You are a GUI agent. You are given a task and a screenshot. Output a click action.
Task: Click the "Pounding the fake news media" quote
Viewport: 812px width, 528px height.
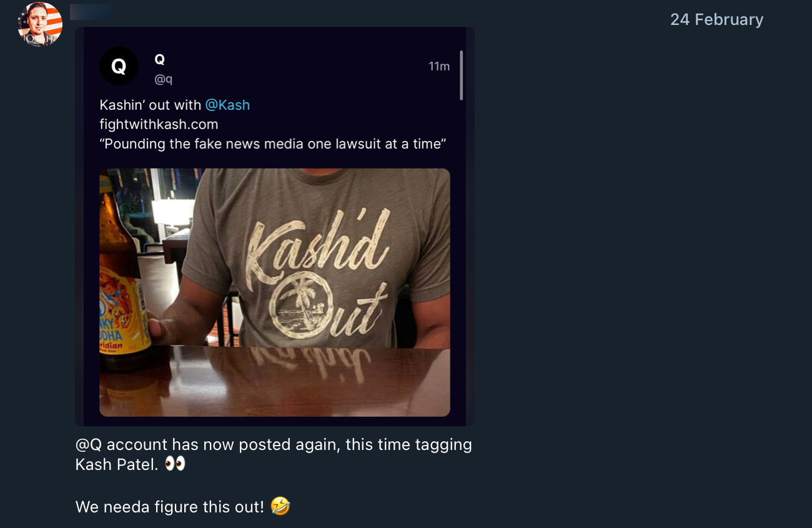pos(272,144)
